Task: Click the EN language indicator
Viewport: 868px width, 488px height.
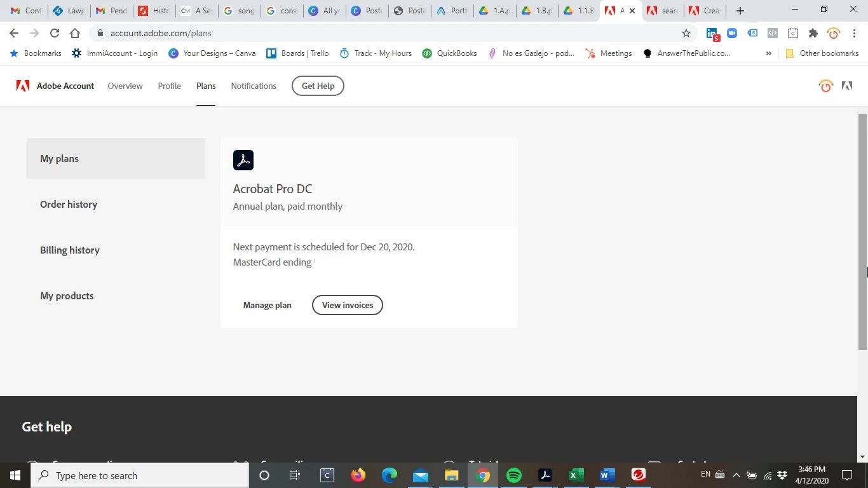Action: click(x=705, y=474)
